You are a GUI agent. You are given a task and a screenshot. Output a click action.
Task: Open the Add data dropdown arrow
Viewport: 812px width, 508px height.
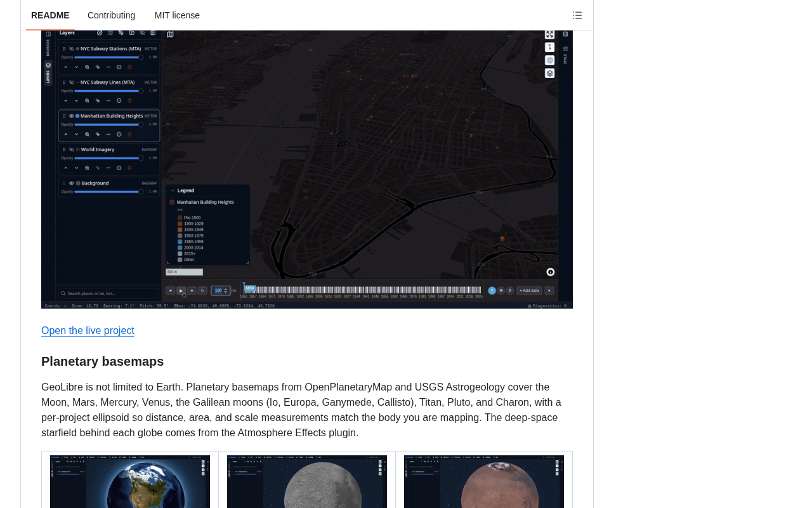tap(549, 290)
